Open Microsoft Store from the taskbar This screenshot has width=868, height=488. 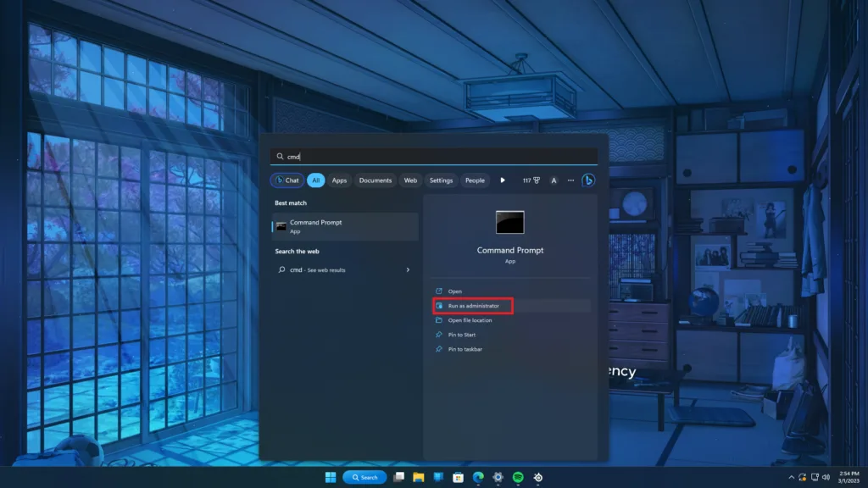tap(459, 477)
